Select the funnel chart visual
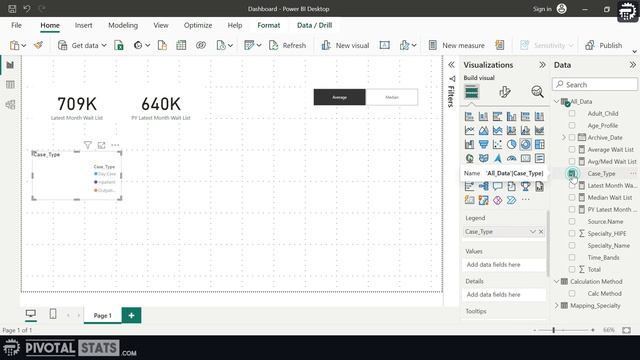Image resolution: width=640 pixels, height=360 pixels. (483, 144)
